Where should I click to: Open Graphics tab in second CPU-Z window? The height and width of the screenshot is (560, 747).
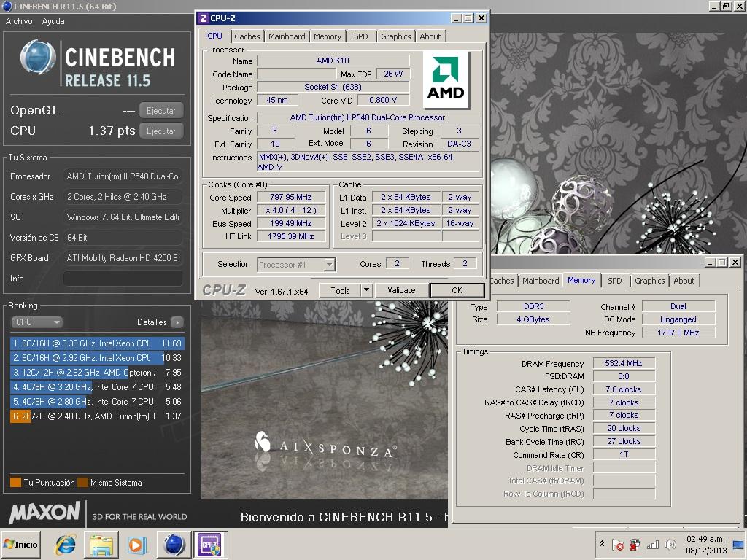[649, 281]
